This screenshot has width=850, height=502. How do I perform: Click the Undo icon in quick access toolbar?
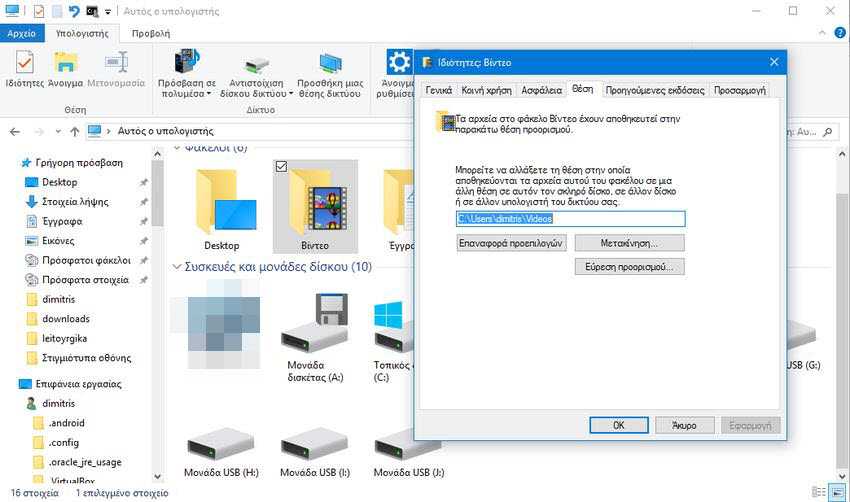point(73,11)
